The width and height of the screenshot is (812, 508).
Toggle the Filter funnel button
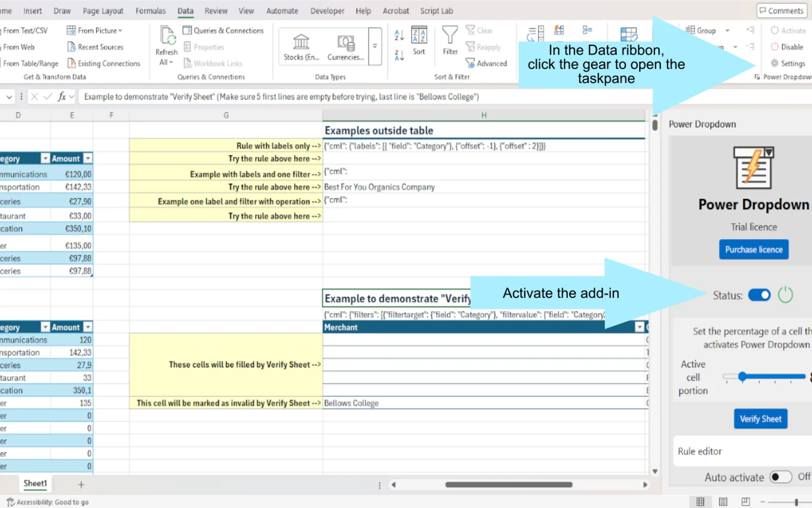tap(450, 41)
